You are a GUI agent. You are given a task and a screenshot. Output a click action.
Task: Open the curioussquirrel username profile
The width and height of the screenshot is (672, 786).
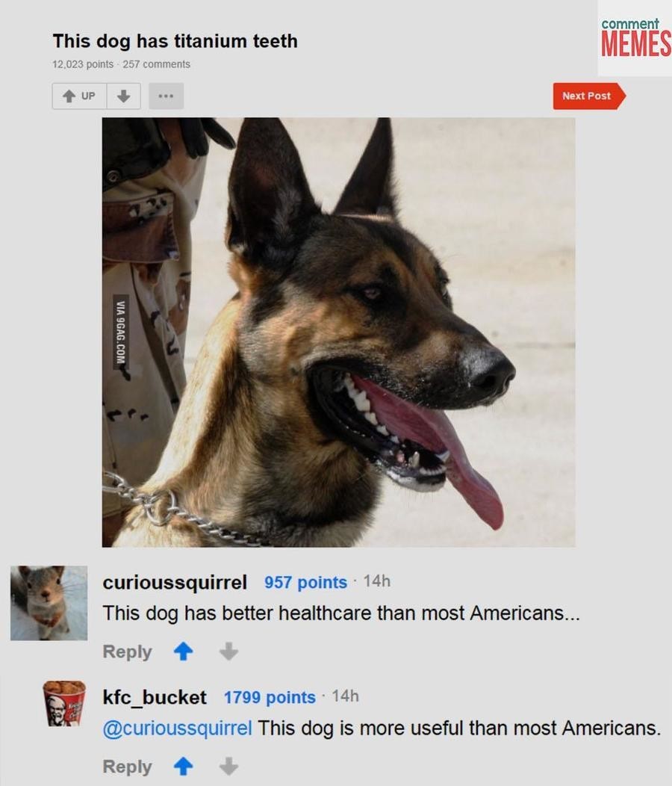[175, 583]
